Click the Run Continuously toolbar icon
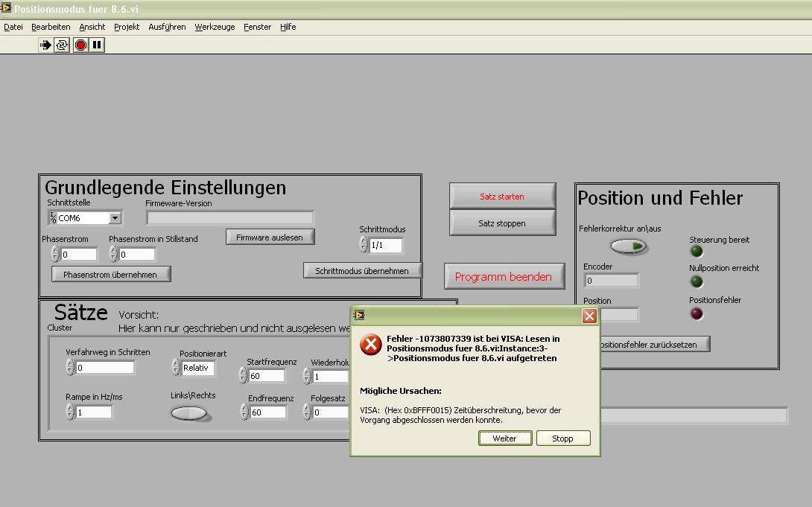This screenshot has width=812, height=507. (62, 45)
